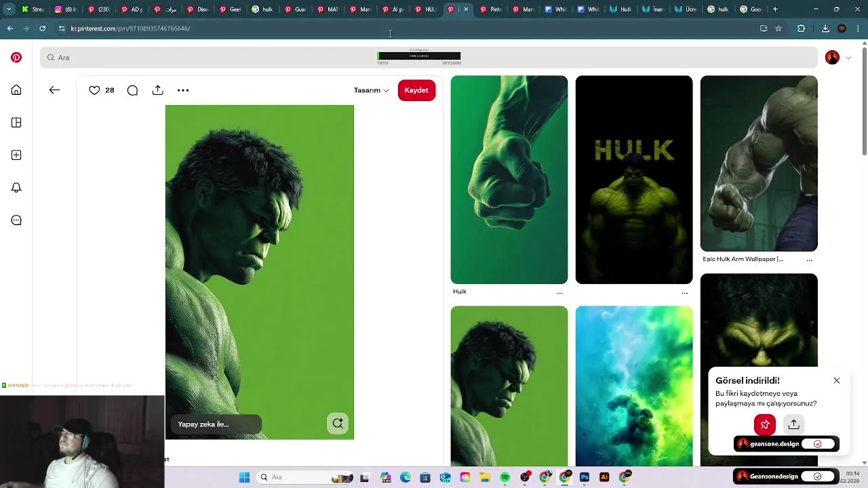Image resolution: width=868 pixels, height=488 pixels.
Task: Click the create pin plus icon
Action: [16, 155]
